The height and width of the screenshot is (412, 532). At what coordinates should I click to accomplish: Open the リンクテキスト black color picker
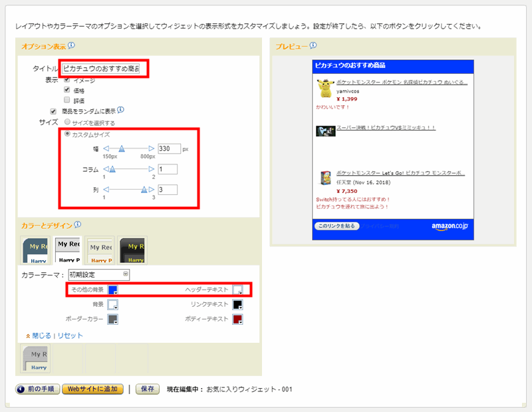click(x=237, y=304)
